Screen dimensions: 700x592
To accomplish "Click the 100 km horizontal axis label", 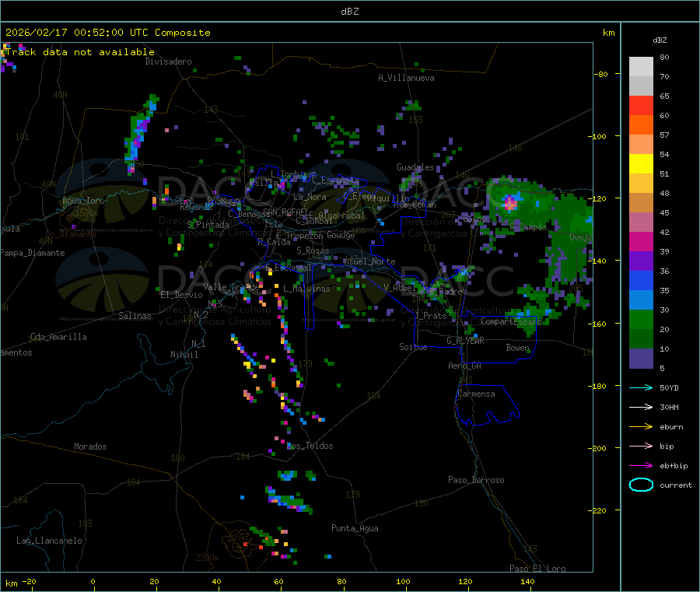I will pyautogui.click(x=403, y=581).
